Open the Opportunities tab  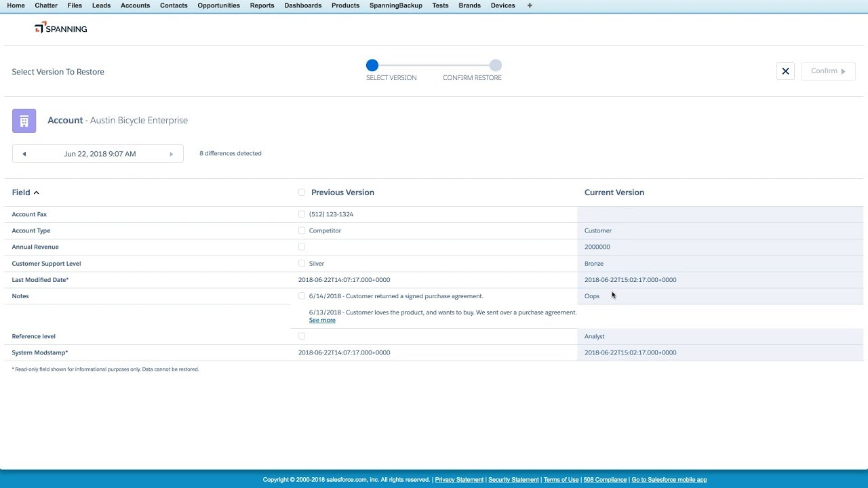click(x=218, y=5)
